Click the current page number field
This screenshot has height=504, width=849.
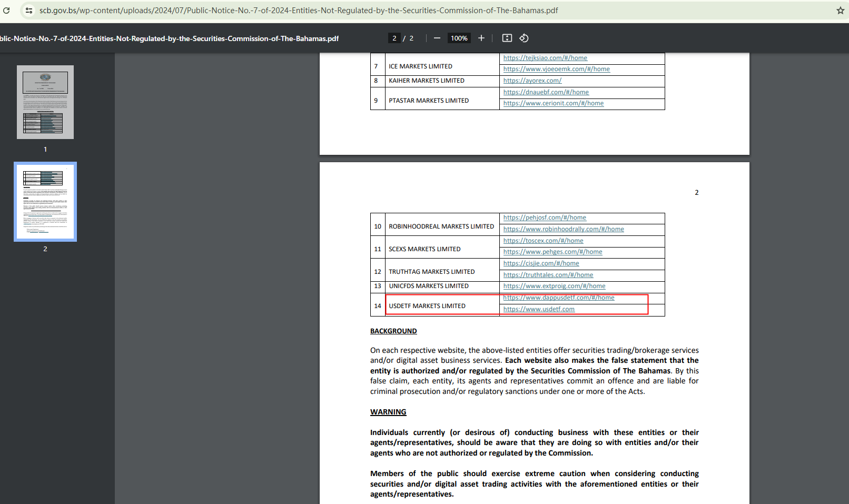point(394,38)
